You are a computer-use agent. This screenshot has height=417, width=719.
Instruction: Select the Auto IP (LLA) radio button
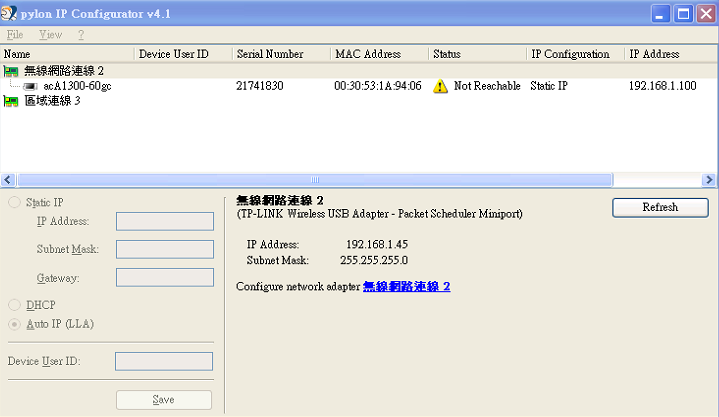tap(14, 324)
